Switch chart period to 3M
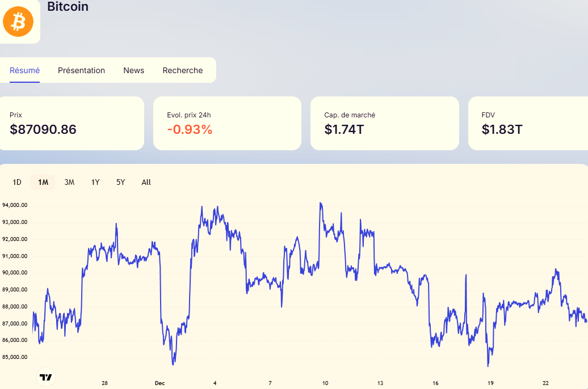The height and width of the screenshot is (389, 588). (69, 182)
